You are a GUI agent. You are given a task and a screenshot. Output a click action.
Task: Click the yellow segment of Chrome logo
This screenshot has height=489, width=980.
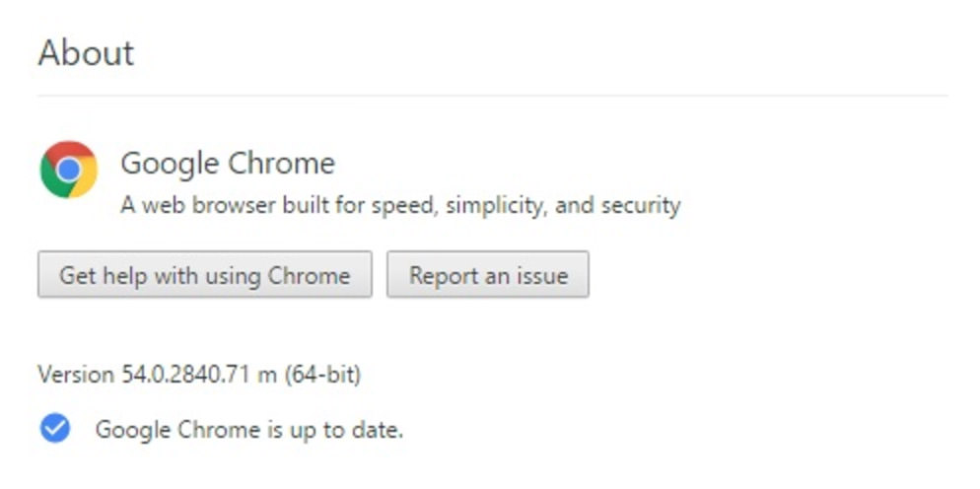tap(85, 180)
